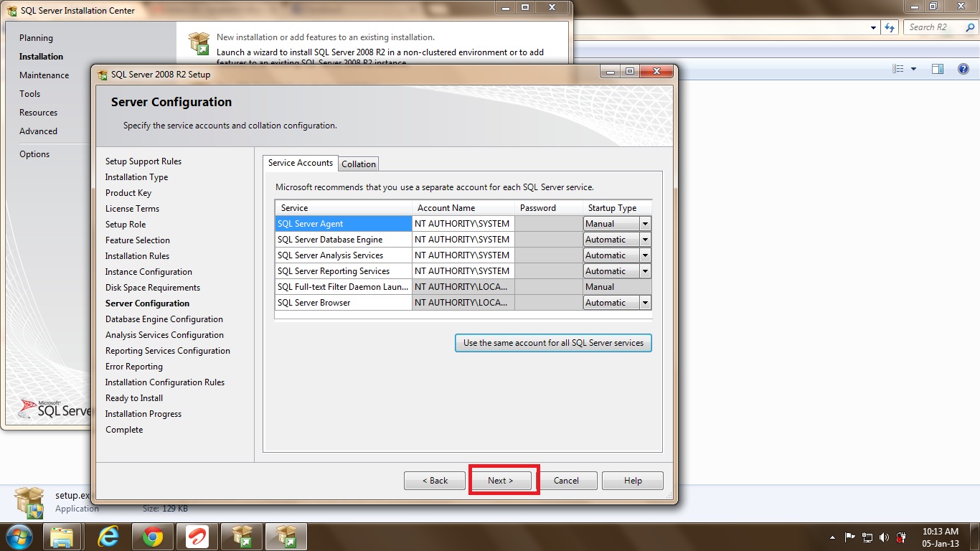
Task: Open Windows Explorer folder icon in taskbar
Action: [x=62, y=537]
